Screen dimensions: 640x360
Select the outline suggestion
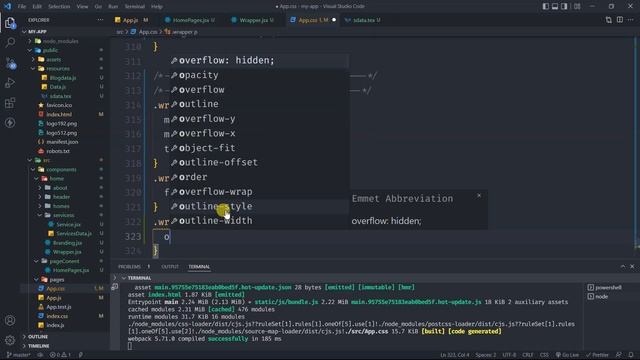point(260,104)
